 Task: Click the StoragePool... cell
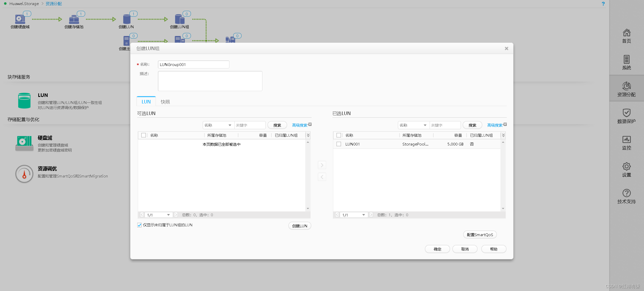tap(415, 144)
